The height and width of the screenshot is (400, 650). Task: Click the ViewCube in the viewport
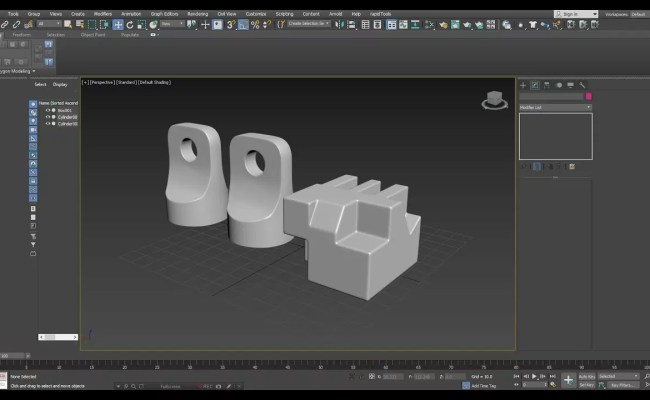pos(494,100)
